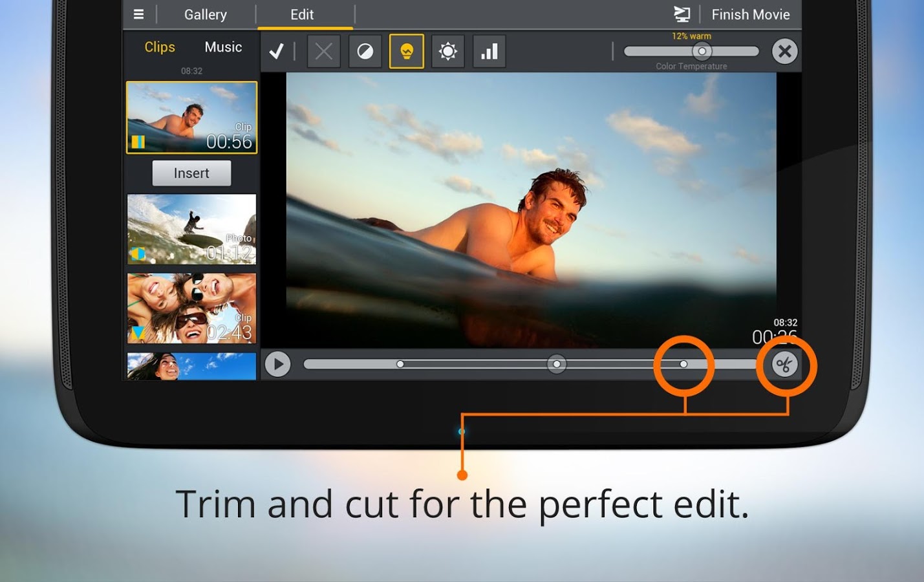Open the hamburger menu
This screenshot has width=924, height=582.
[138, 14]
